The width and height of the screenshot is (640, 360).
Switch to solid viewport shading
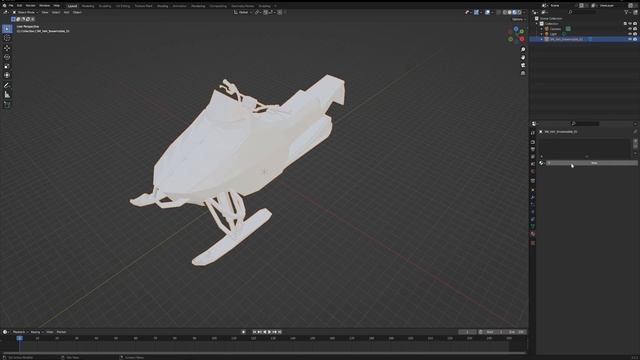click(x=510, y=12)
